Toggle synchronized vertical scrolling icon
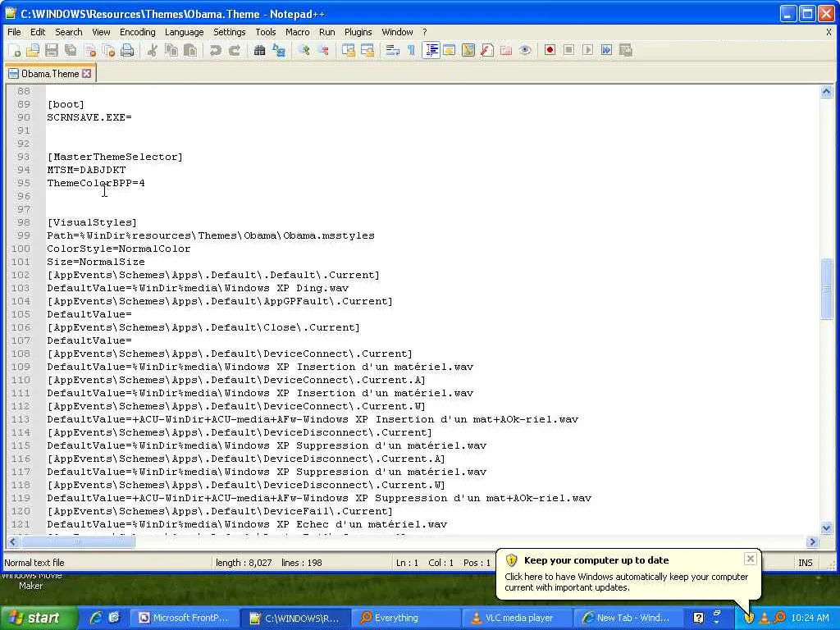 pos(348,50)
